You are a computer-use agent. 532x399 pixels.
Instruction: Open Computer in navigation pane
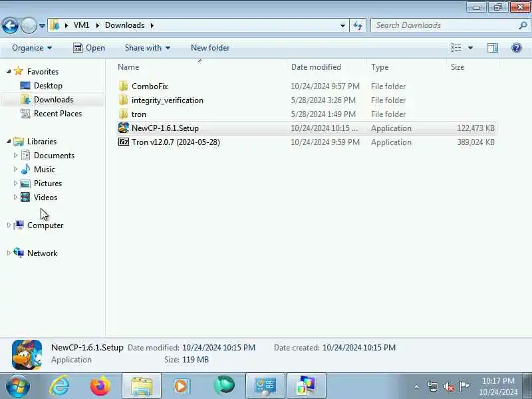(45, 225)
